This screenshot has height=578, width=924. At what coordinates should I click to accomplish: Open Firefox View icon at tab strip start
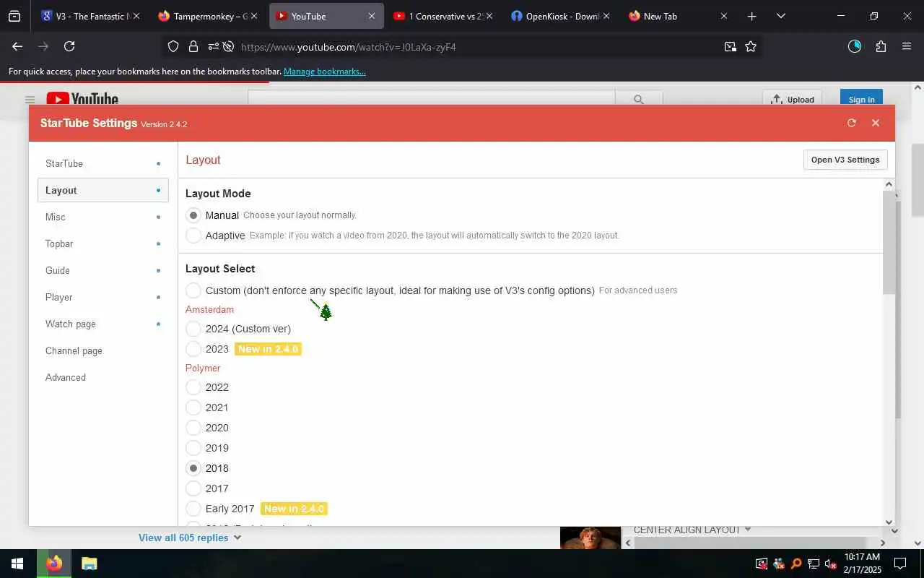pos(14,16)
